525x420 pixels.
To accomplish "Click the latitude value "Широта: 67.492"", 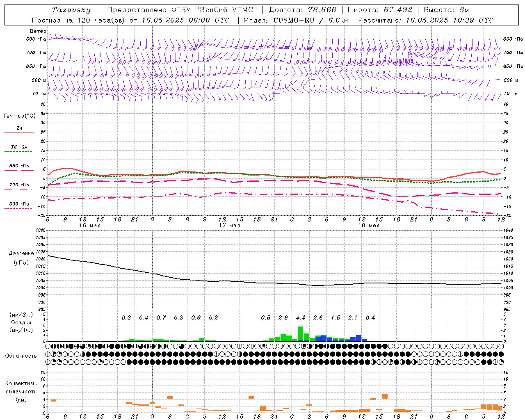I will tap(380, 10).
